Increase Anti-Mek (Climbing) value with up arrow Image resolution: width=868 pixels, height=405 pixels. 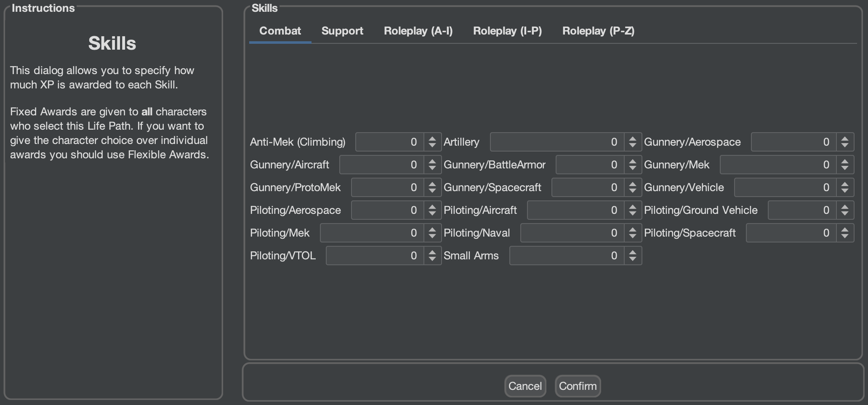[x=432, y=138]
